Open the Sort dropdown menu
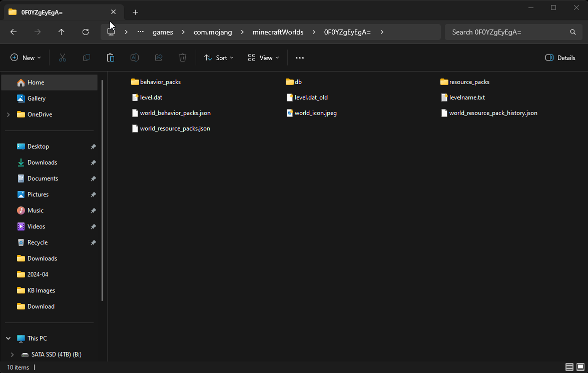The image size is (588, 373). tap(219, 58)
